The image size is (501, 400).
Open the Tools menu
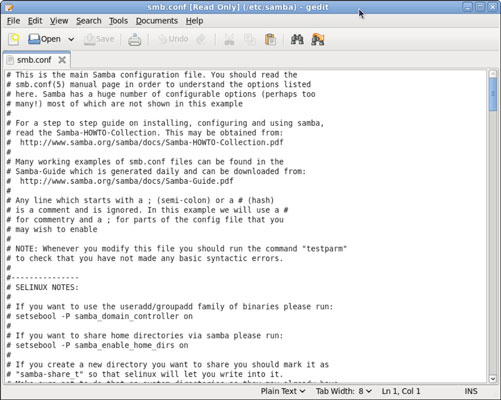tap(118, 21)
